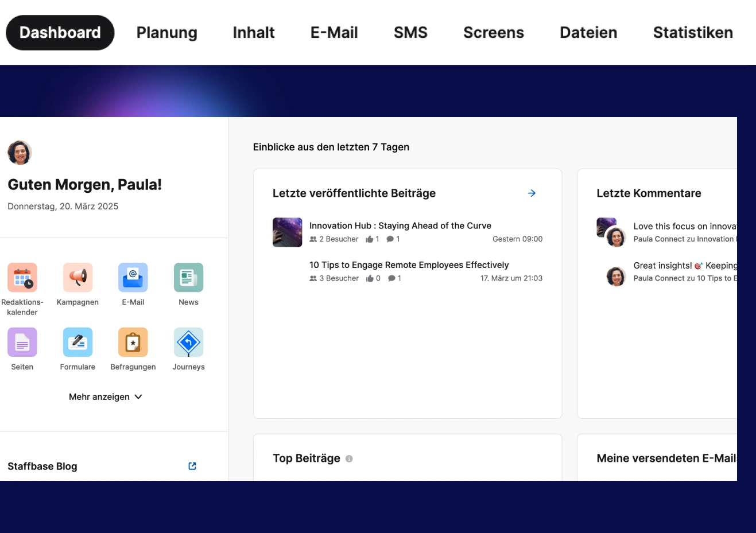Click the comments icon on Innovation Hub post

tap(390, 239)
